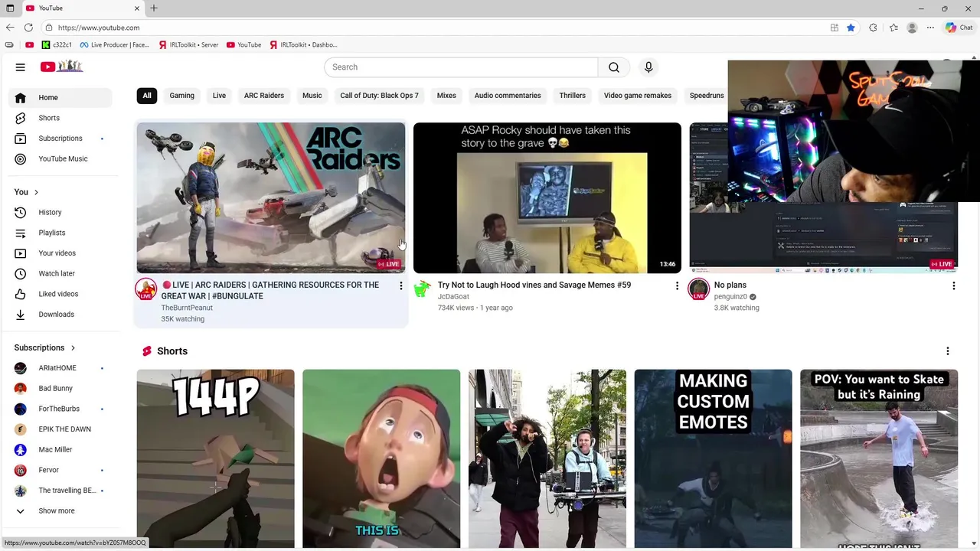980x551 pixels.
Task: Click the YouTube logo
Action: (x=61, y=67)
